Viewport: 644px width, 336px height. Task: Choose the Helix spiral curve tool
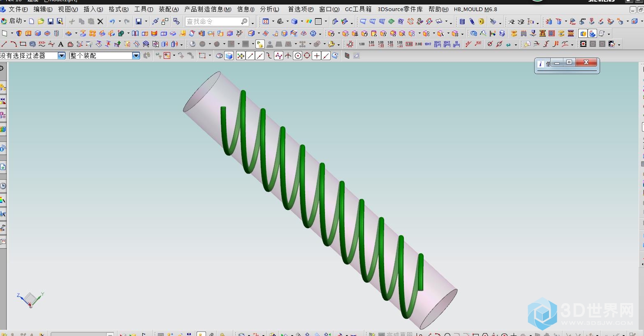[x=32, y=44]
